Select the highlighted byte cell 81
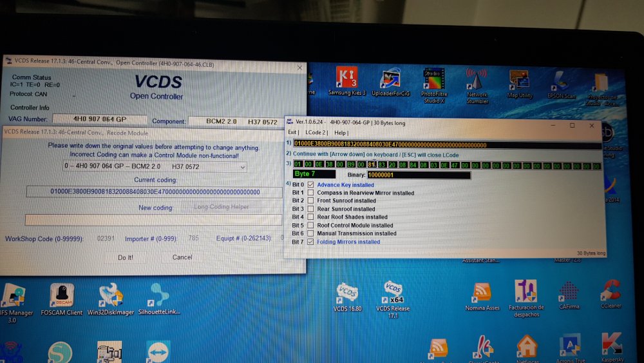Viewport: 644px width, 363px height. (372, 164)
